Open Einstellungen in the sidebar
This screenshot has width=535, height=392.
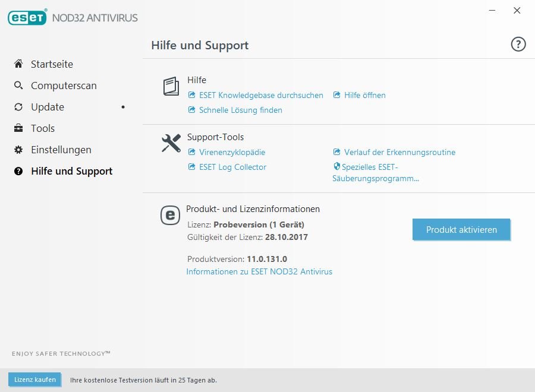[x=61, y=150]
